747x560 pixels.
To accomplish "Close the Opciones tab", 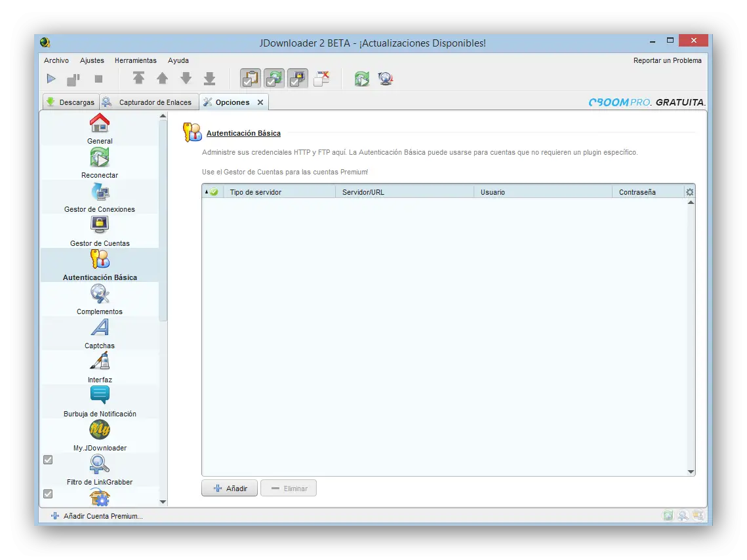I will [x=260, y=102].
